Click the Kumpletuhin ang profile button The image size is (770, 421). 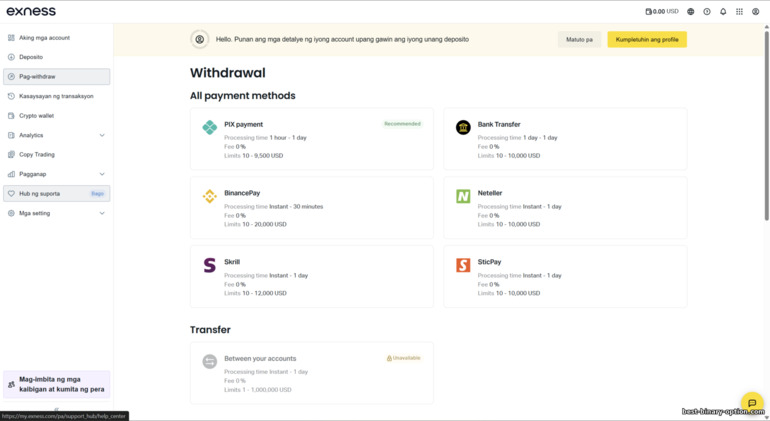(x=646, y=39)
